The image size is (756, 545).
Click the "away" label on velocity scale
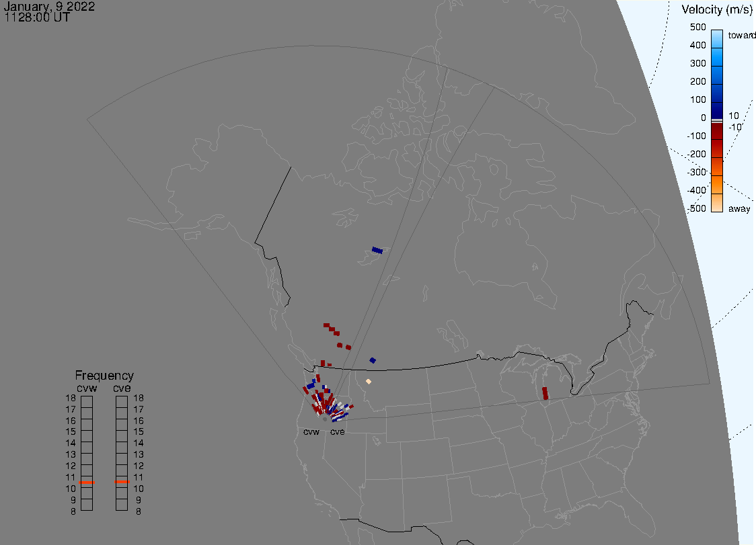click(x=739, y=208)
